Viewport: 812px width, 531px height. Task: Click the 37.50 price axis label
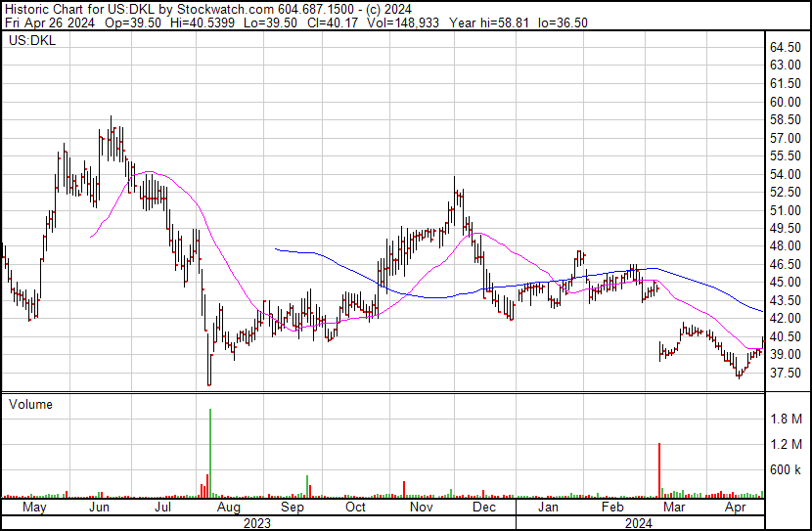tap(786, 373)
